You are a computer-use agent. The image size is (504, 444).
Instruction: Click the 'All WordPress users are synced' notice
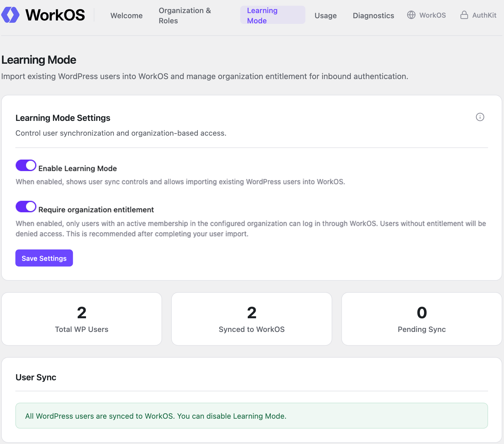(x=252, y=416)
